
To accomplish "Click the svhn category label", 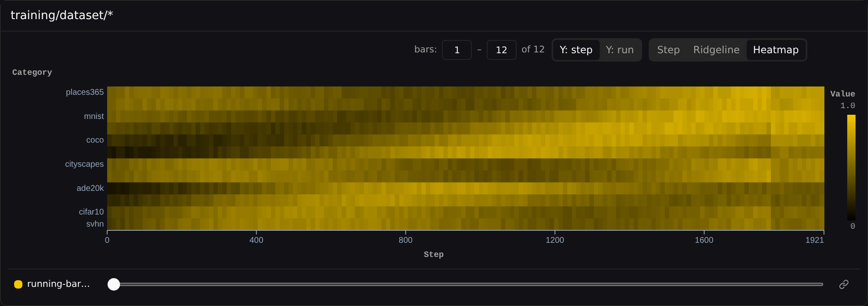I will 95,224.
